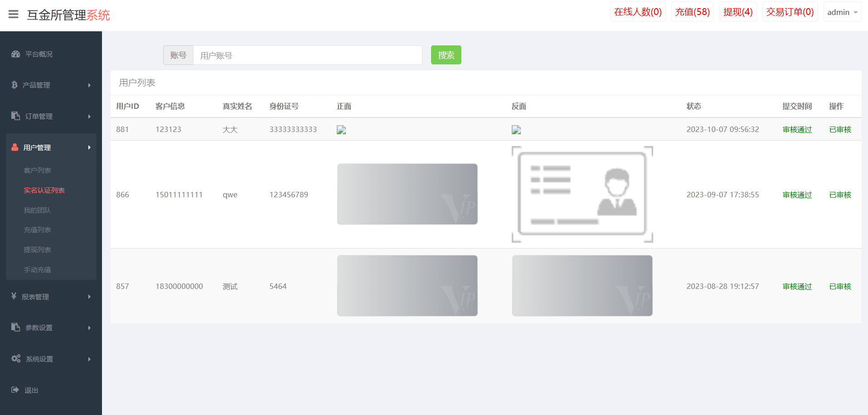Click the 用户账号 search input field

click(x=307, y=55)
